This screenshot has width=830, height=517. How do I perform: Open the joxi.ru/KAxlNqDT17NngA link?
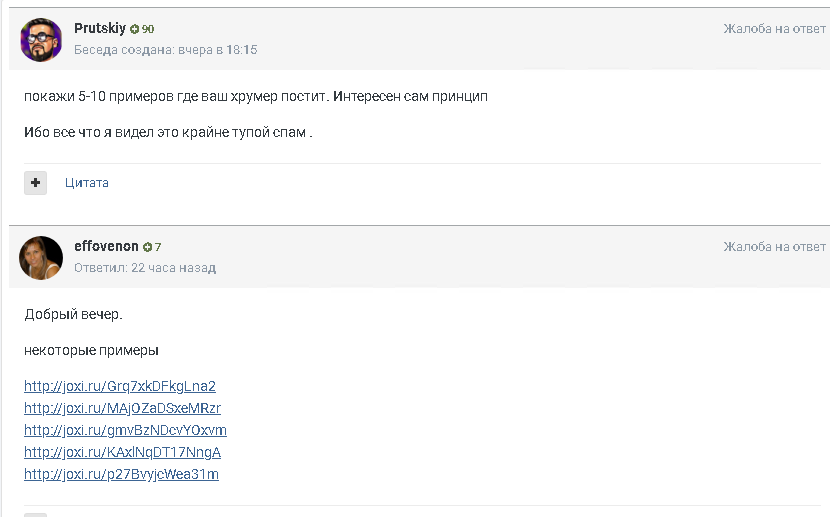pyautogui.click(x=122, y=452)
